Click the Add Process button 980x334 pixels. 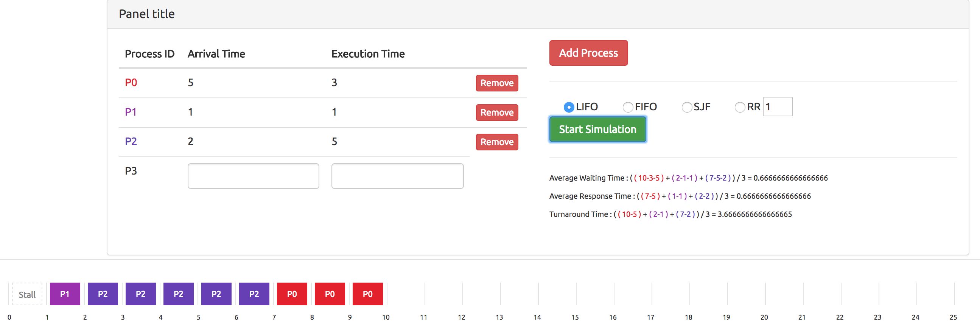click(x=588, y=53)
